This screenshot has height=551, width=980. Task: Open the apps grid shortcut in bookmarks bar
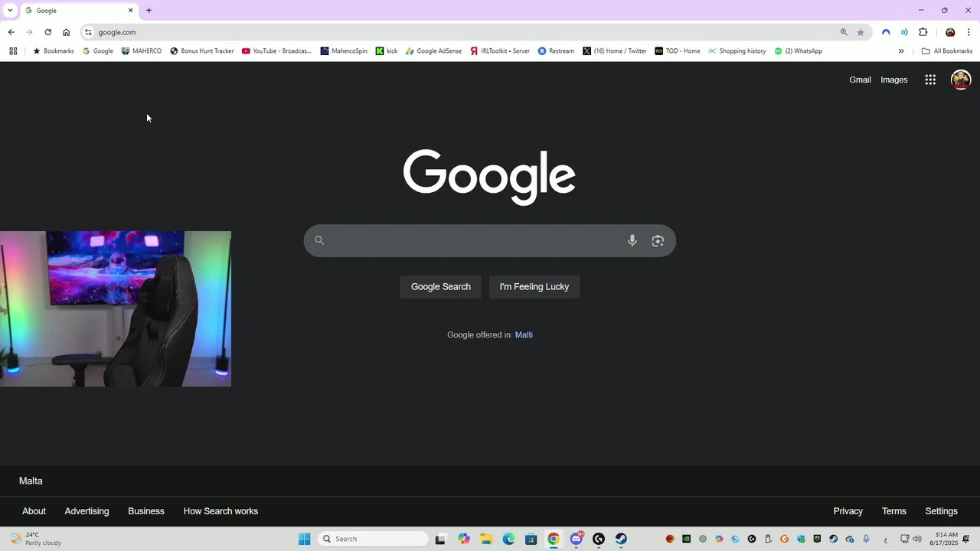tap(13, 51)
